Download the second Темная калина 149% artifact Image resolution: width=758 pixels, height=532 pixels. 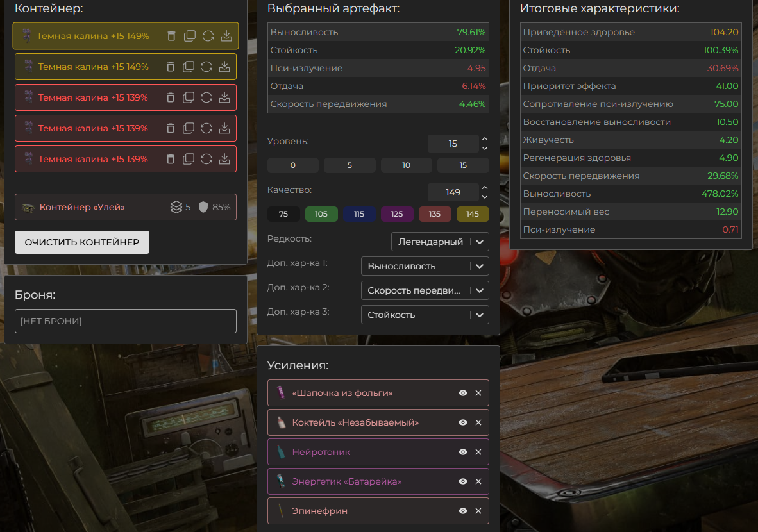[x=224, y=67]
